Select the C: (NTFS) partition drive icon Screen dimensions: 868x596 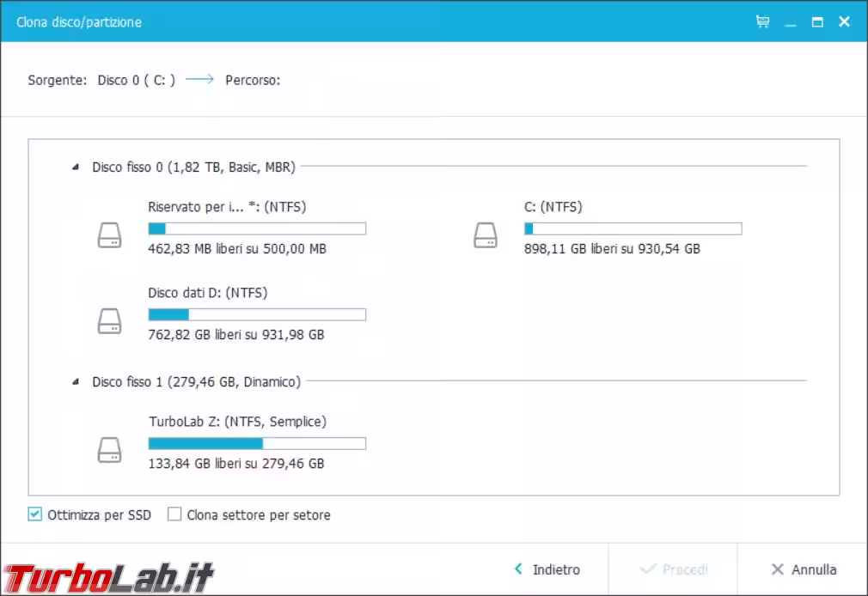(x=486, y=235)
